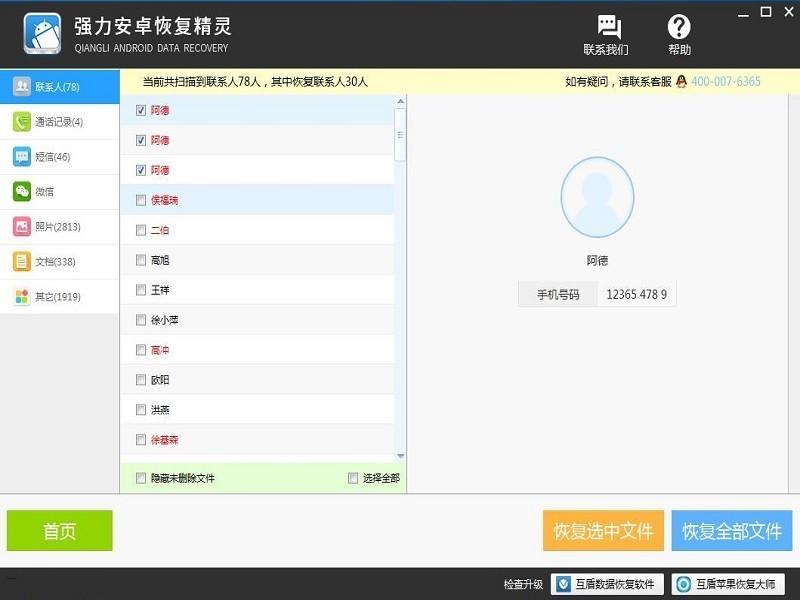Screen dimensions: 800x600
Task: Uncheck the first 阿德 contact checkbox
Action: tap(141, 110)
